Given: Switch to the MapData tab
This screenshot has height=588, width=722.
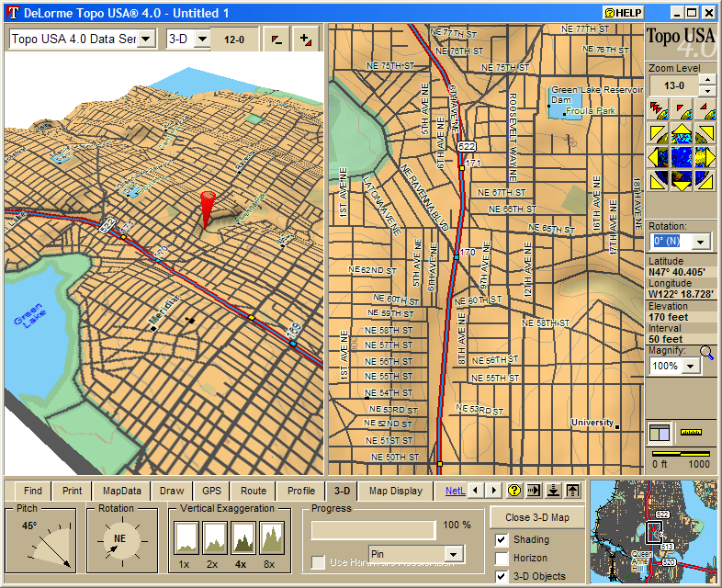Looking at the screenshot, I should click(x=121, y=491).
